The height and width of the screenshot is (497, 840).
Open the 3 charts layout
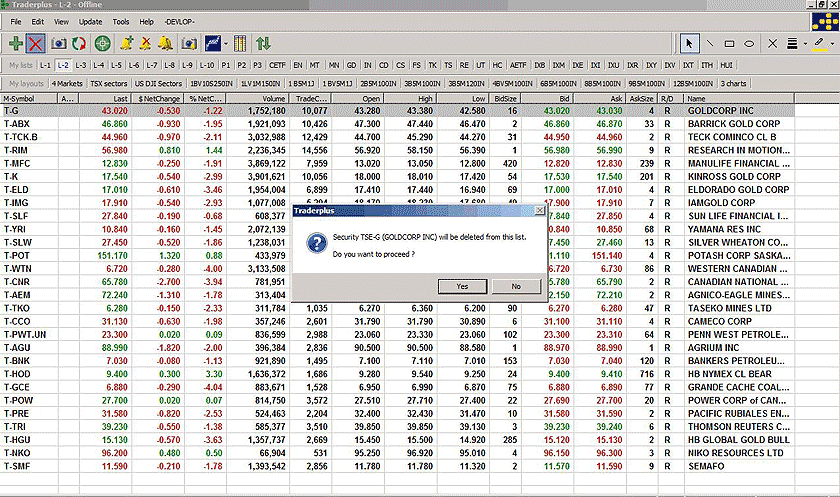(733, 84)
